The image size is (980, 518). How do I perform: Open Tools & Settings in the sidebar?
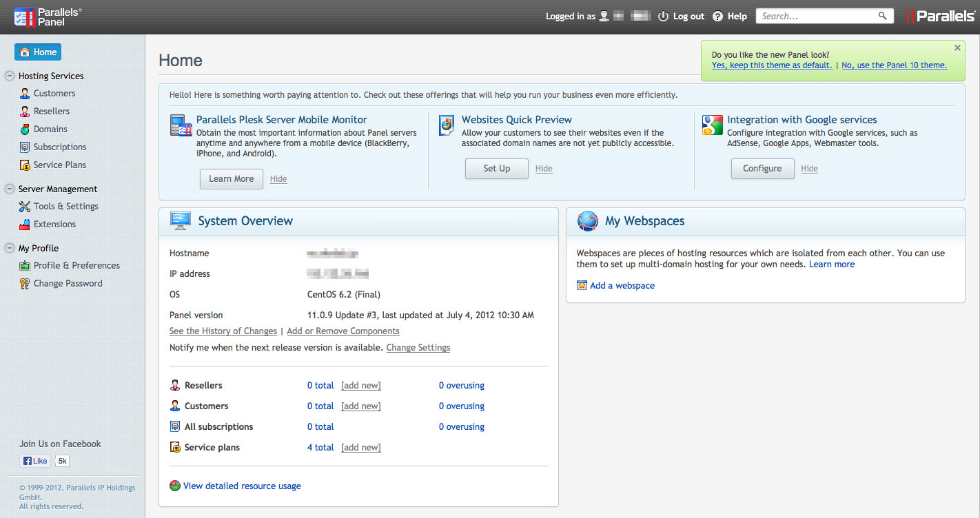(x=66, y=207)
